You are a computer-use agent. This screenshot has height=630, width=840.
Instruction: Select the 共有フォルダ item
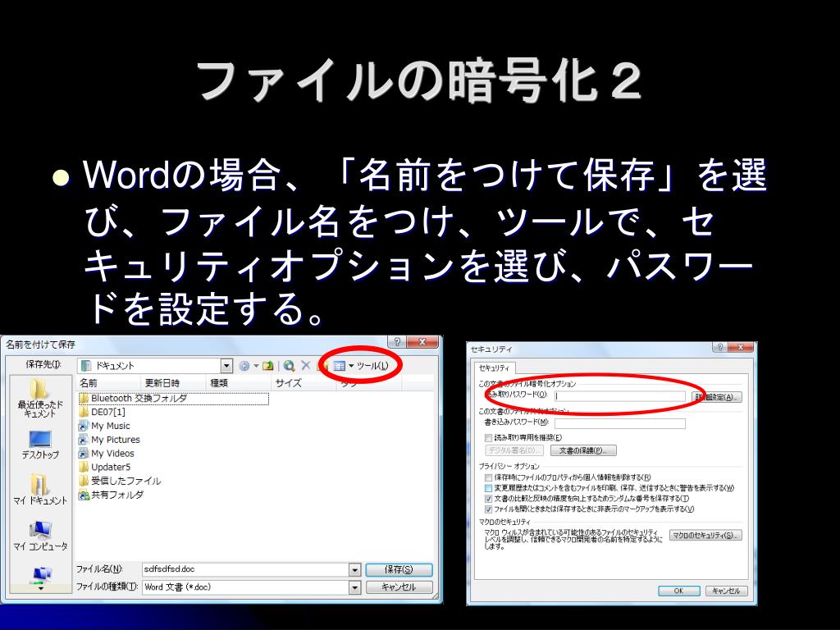112,495
